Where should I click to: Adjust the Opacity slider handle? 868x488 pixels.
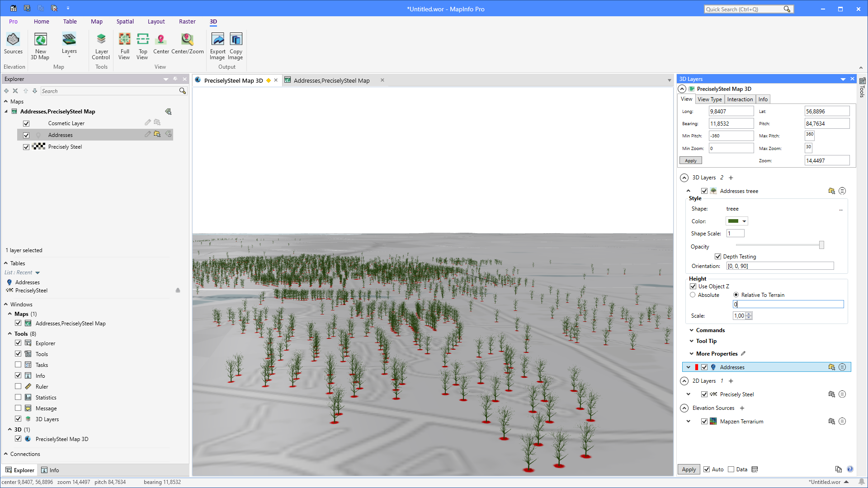[x=821, y=245]
